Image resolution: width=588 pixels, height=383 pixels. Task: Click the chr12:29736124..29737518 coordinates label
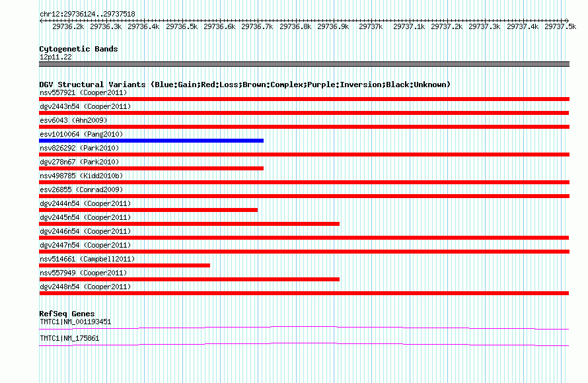[x=87, y=14]
